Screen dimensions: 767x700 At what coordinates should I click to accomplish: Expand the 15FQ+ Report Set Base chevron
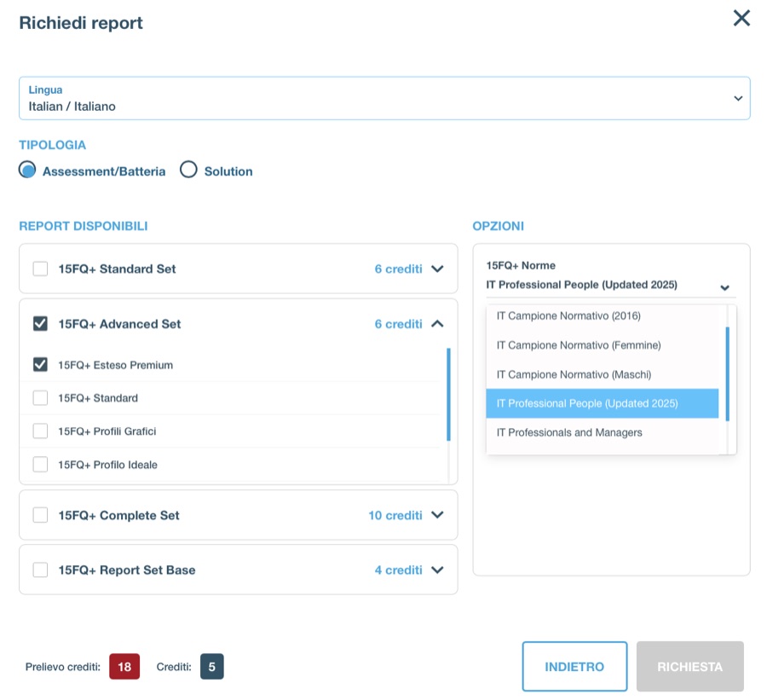tap(437, 570)
